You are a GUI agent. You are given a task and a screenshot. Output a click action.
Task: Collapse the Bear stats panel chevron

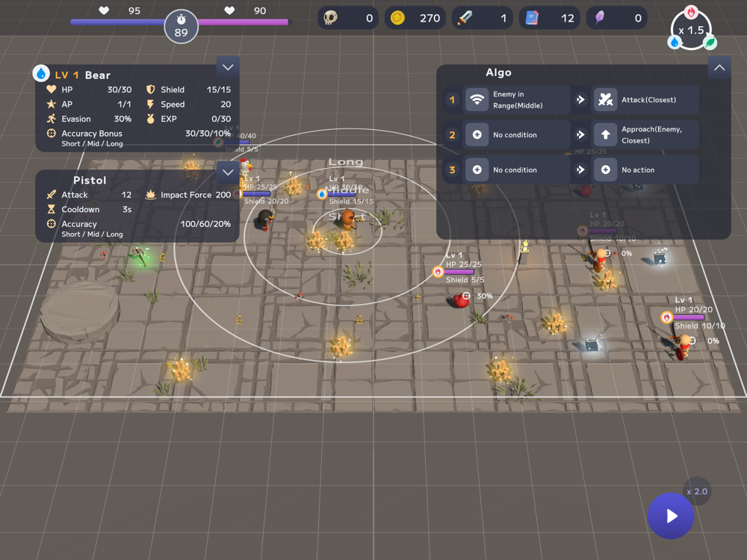(x=228, y=68)
